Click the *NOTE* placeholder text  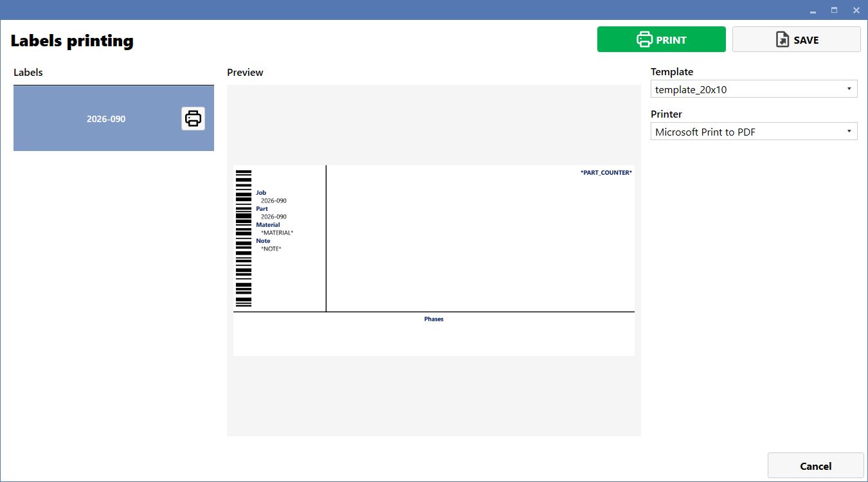tap(271, 249)
